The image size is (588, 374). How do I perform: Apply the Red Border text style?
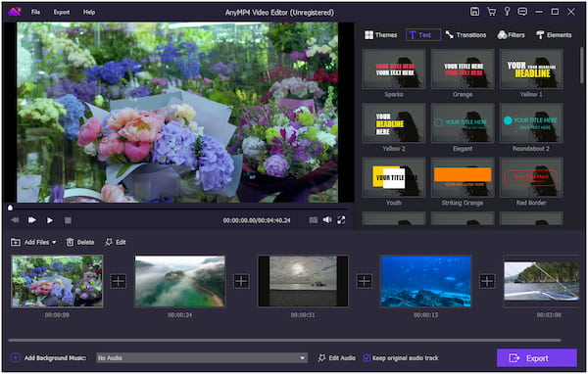tap(531, 177)
